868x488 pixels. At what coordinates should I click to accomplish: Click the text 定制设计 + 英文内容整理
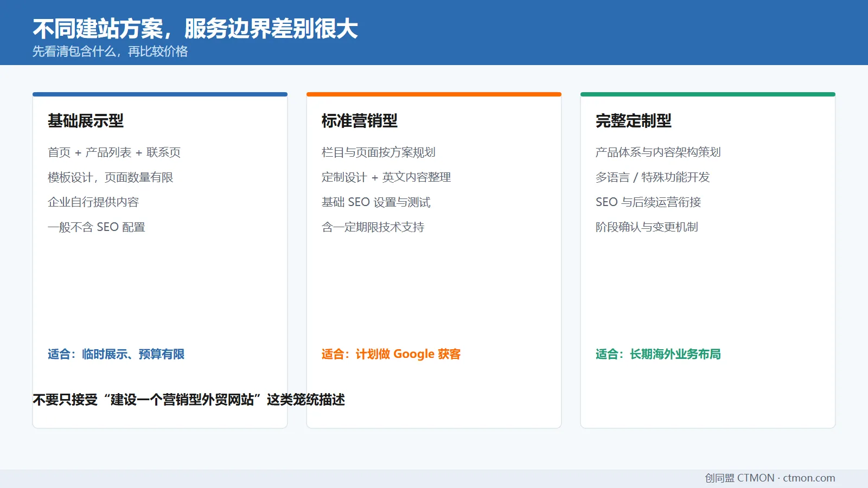click(386, 177)
